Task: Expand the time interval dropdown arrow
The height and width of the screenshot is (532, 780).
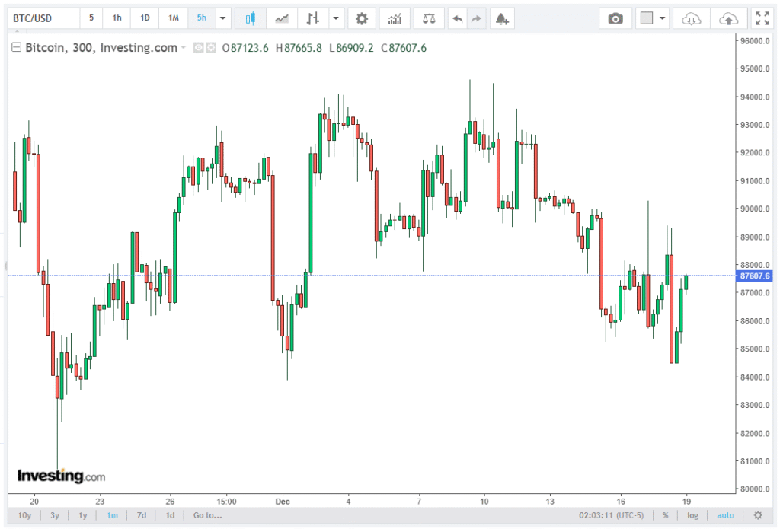Action: tap(222, 18)
